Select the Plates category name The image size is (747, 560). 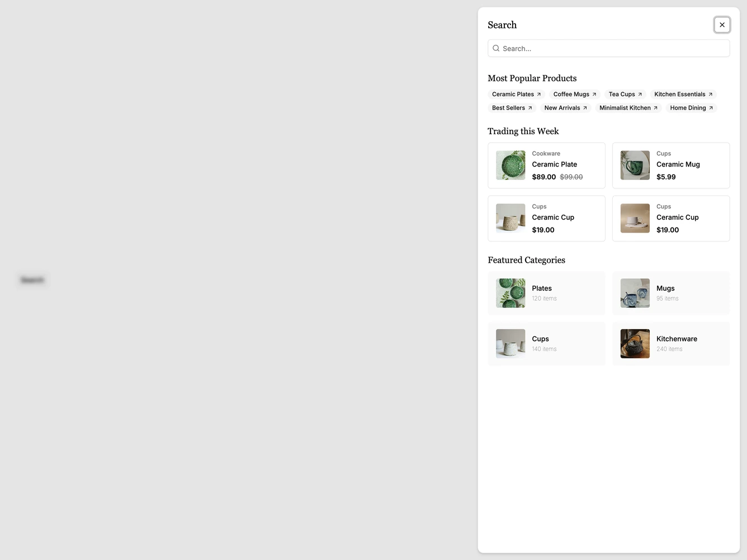[542, 288]
